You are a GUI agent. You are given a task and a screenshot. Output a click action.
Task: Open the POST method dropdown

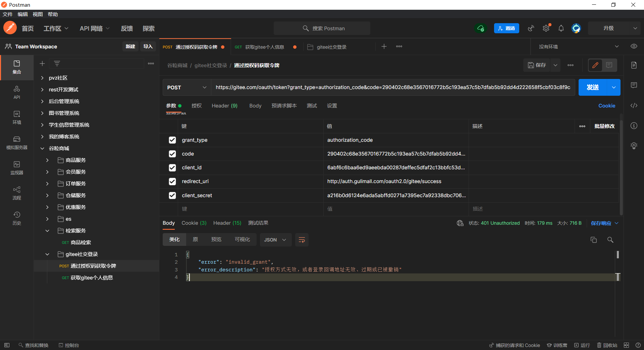pos(187,87)
